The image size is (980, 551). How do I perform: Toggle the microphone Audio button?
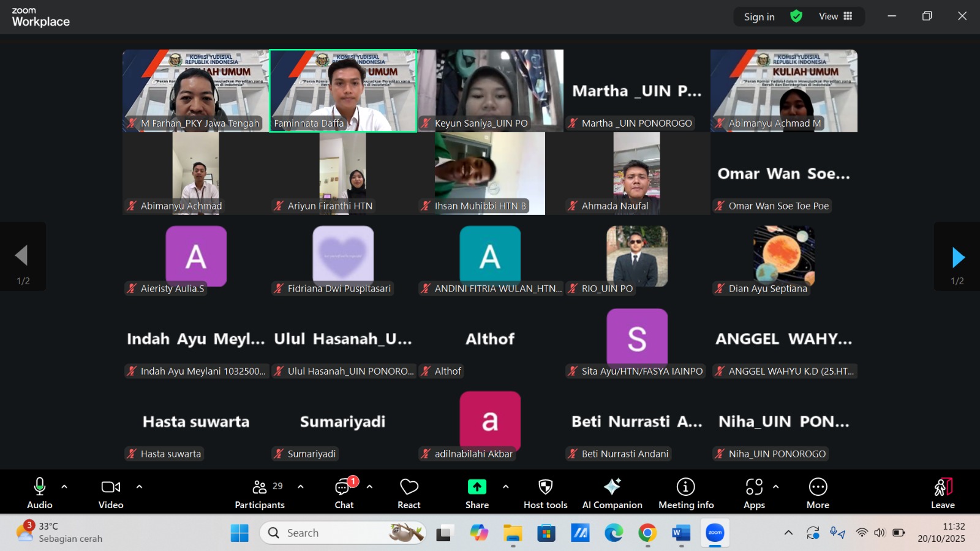click(40, 493)
